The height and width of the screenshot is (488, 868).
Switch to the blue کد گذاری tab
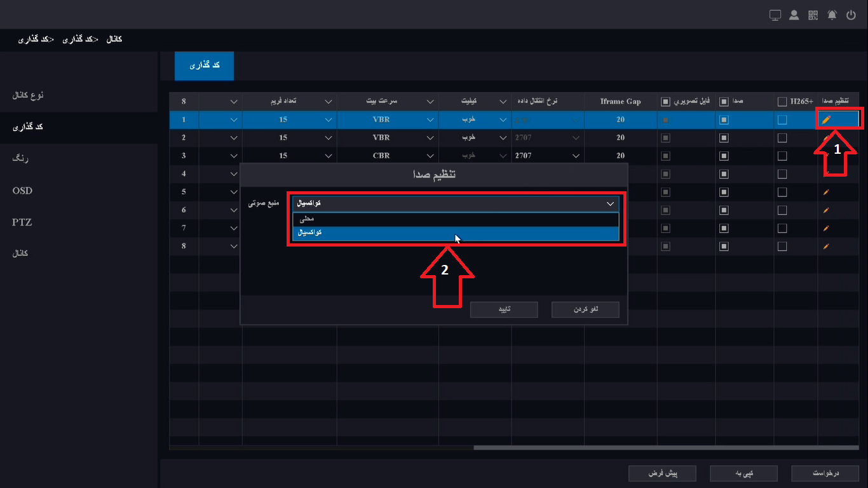pos(204,66)
